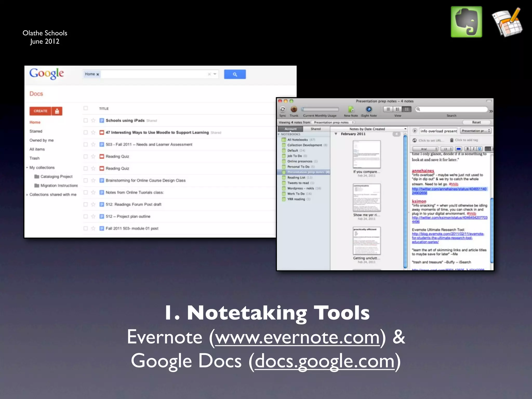Click the blue font color swatch

coord(459,149)
